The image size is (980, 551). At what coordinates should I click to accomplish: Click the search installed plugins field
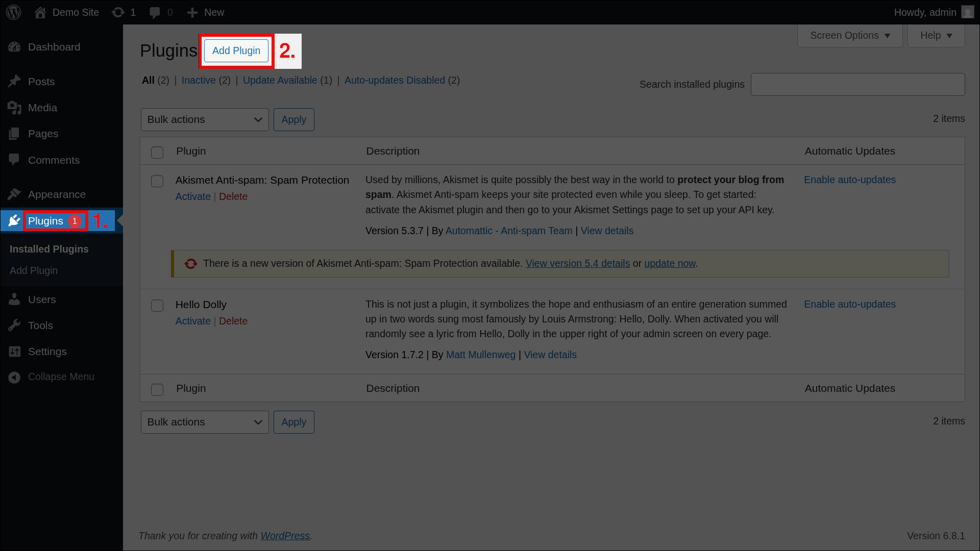click(857, 84)
